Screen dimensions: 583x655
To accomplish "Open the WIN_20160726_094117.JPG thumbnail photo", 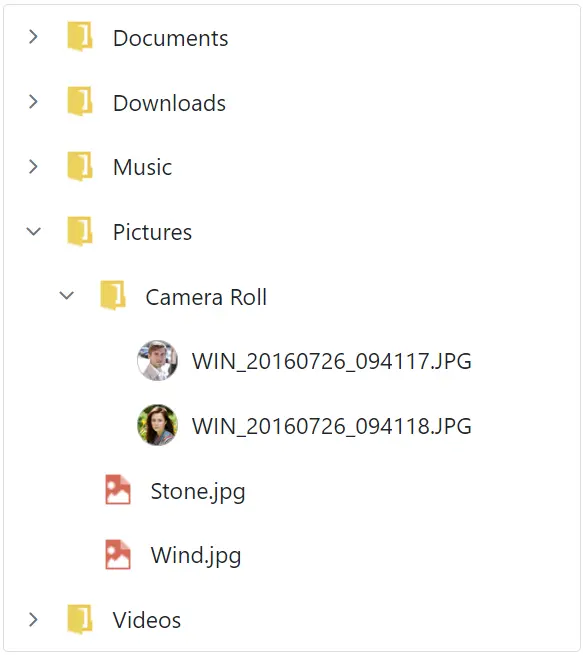I will 157,361.
